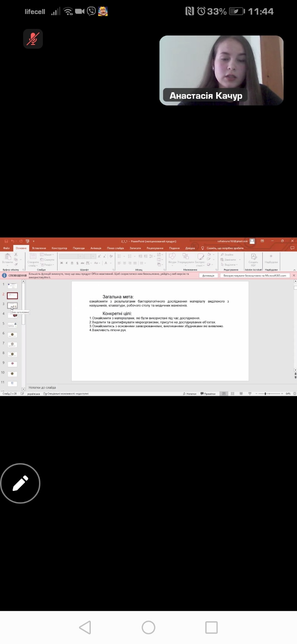Select slide 6 thumbnail in slide panel
The image size is (297, 644).
click(x=13, y=335)
